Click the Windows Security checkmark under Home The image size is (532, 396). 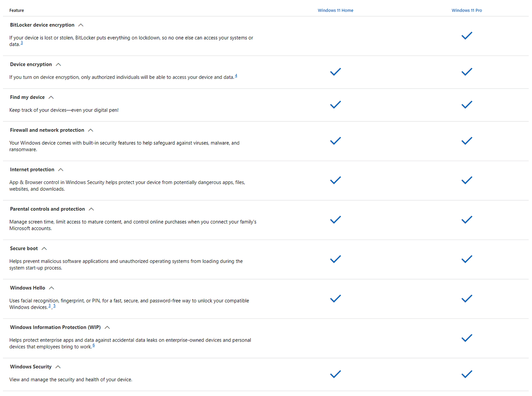tap(335, 374)
